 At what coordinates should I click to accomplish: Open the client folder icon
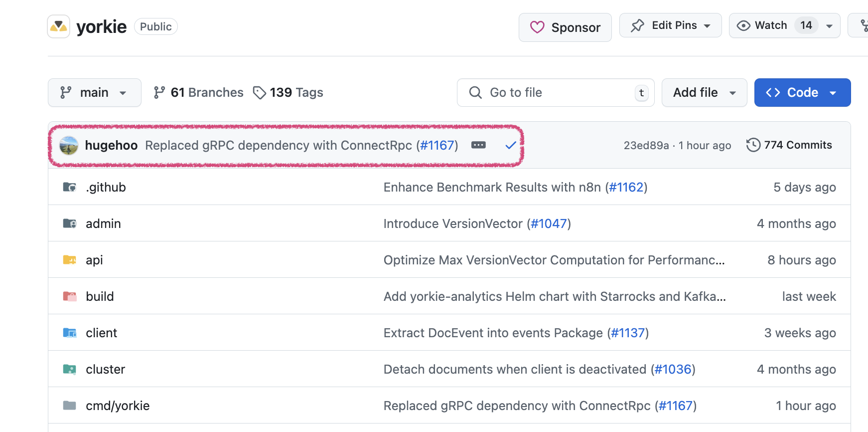pyautogui.click(x=70, y=333)
